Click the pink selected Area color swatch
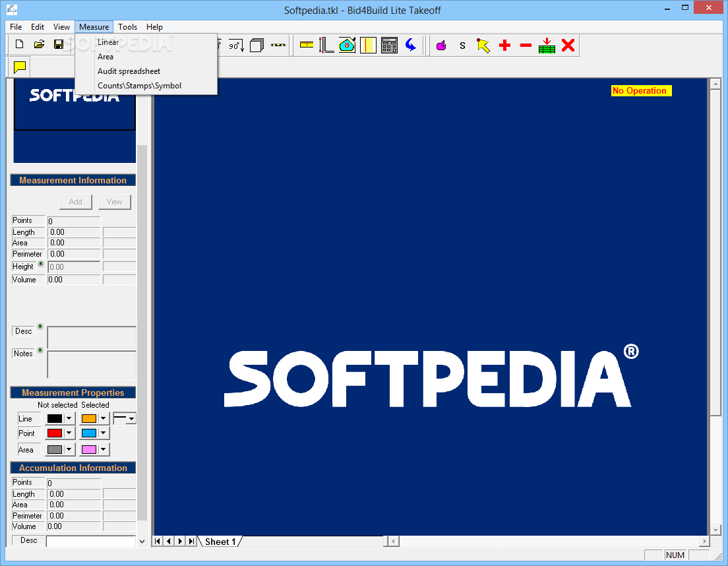The height and width of the screenshot is (566, 728). click(88, 449)
